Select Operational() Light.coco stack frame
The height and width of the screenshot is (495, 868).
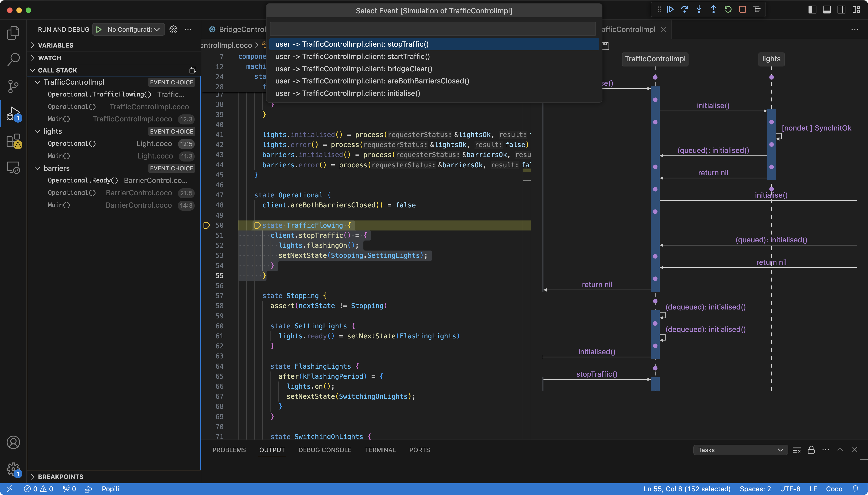pos(114,144)
